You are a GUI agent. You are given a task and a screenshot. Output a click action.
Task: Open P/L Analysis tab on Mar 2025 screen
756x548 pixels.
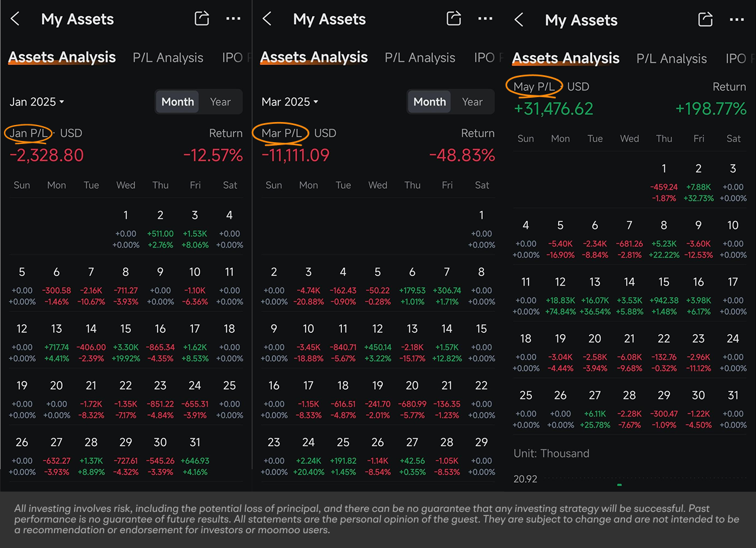420,57
